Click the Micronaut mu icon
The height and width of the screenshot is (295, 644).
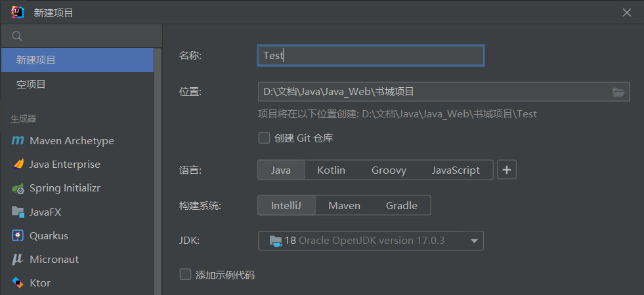tap(18, 259)
